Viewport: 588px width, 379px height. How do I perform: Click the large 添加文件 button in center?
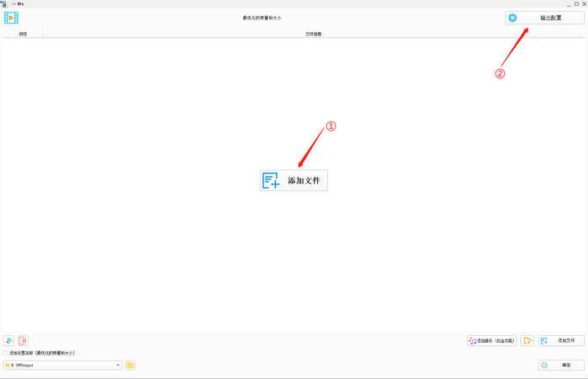tap(294, 180)
